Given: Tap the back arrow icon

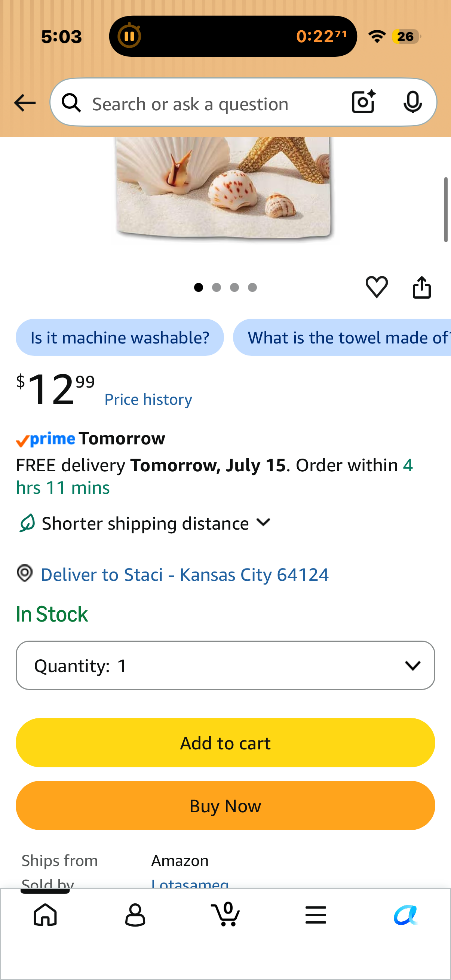Looking at the screenshot, I should pos(25,103).
